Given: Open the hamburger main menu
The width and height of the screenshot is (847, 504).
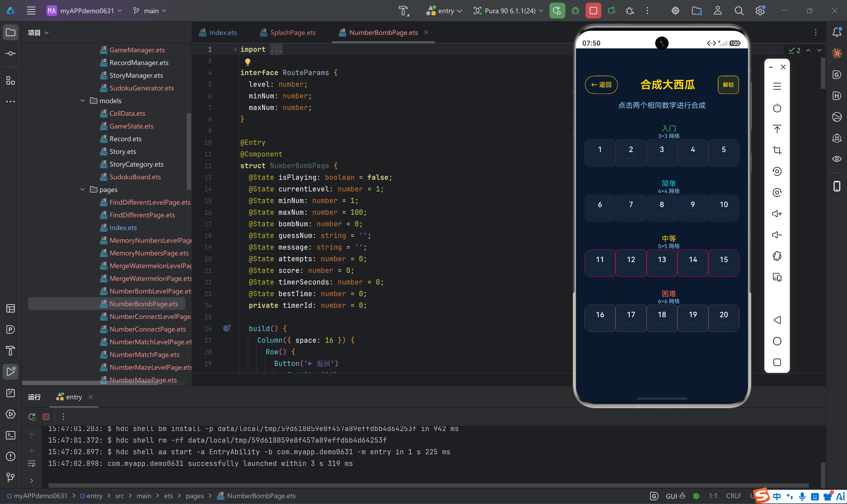Looking at the screenshot, I should tap(31, 11).
